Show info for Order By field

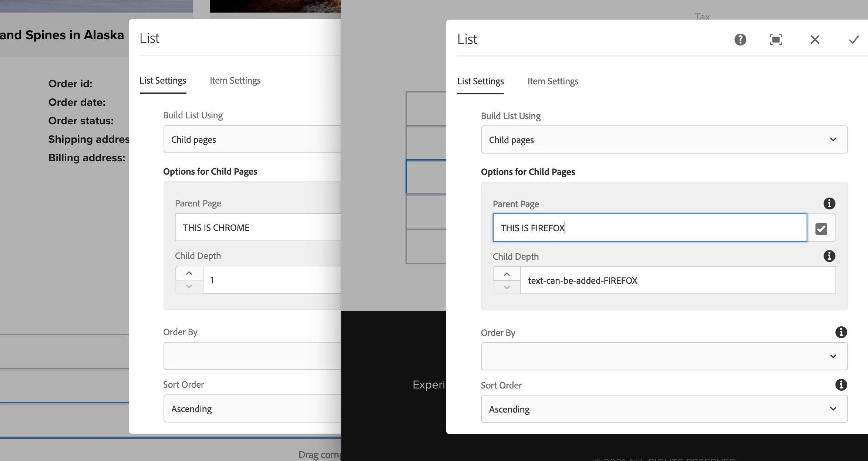[x=841, y=332]
